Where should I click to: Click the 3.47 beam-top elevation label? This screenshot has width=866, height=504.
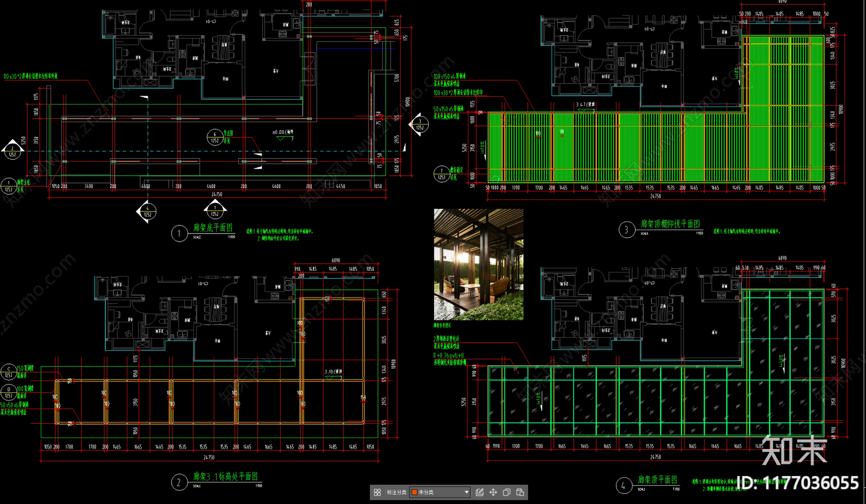tap(585, 104)
